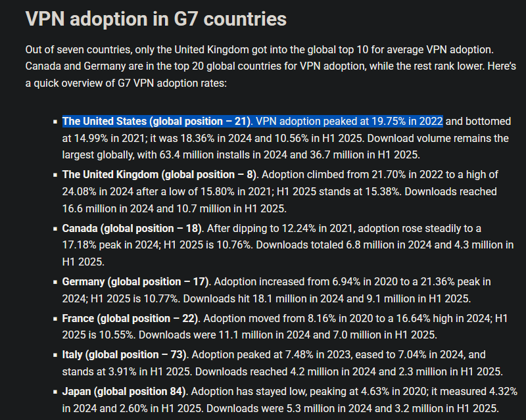Image resolution: width=526 pixels, height=420 pixels.
Task: Click "24.08% in 2024" in the UK entry
Action: 97,192
